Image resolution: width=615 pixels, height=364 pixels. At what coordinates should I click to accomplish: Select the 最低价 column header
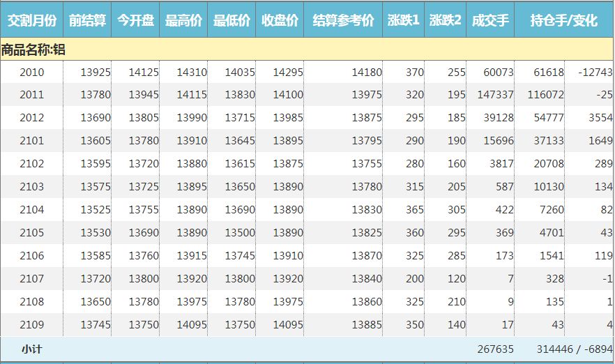231,20
